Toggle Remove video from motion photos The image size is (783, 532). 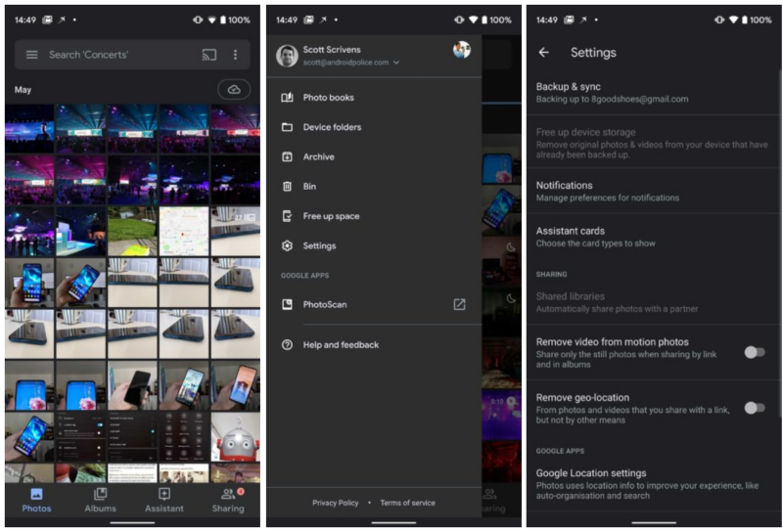[x=755, y=352]
